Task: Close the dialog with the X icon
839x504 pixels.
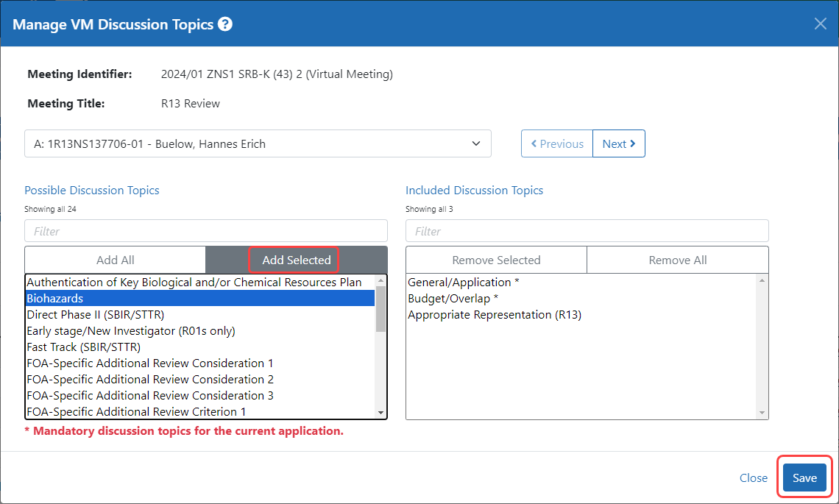Action: point(821,24)
